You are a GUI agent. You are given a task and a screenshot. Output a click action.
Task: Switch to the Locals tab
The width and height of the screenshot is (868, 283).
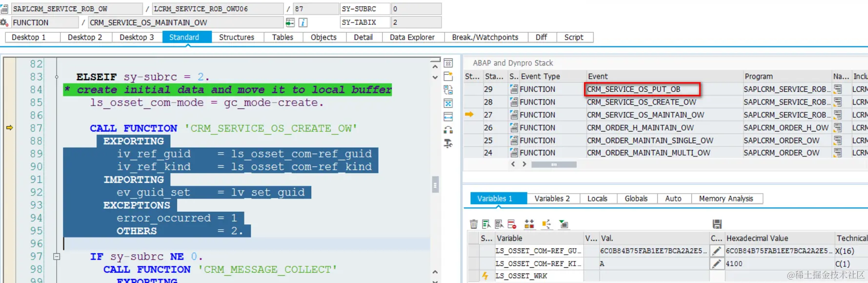point(597,198)
